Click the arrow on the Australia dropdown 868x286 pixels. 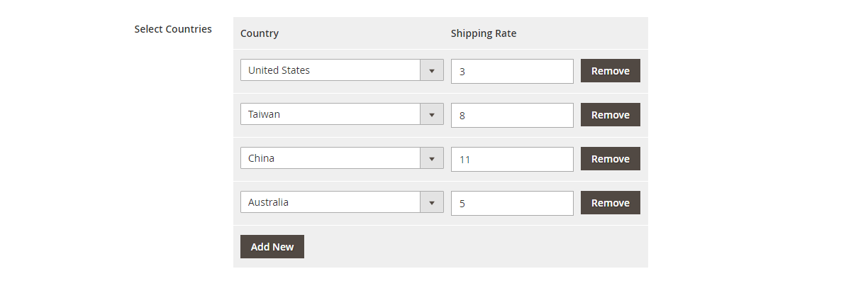click(x=431, y=202)
